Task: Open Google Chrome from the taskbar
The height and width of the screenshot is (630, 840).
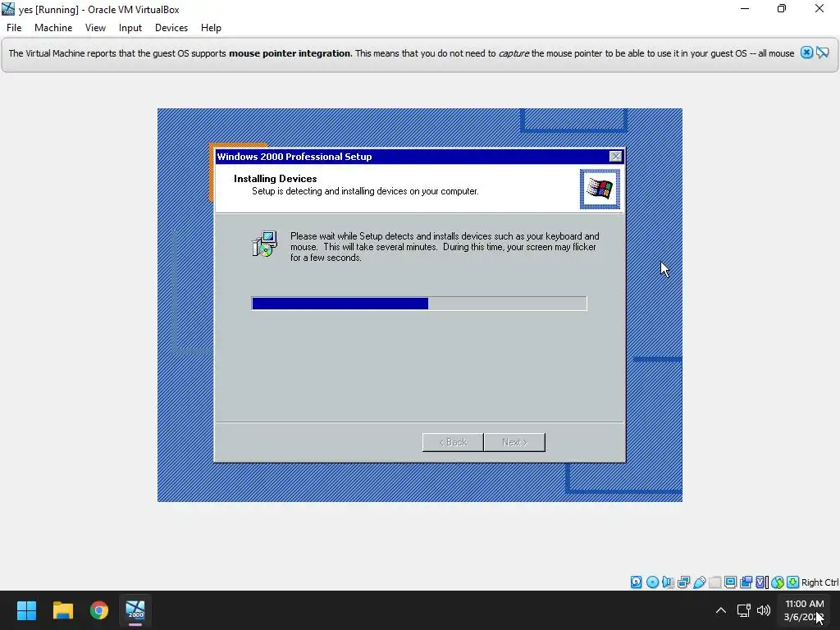Action: click(99, 610)
